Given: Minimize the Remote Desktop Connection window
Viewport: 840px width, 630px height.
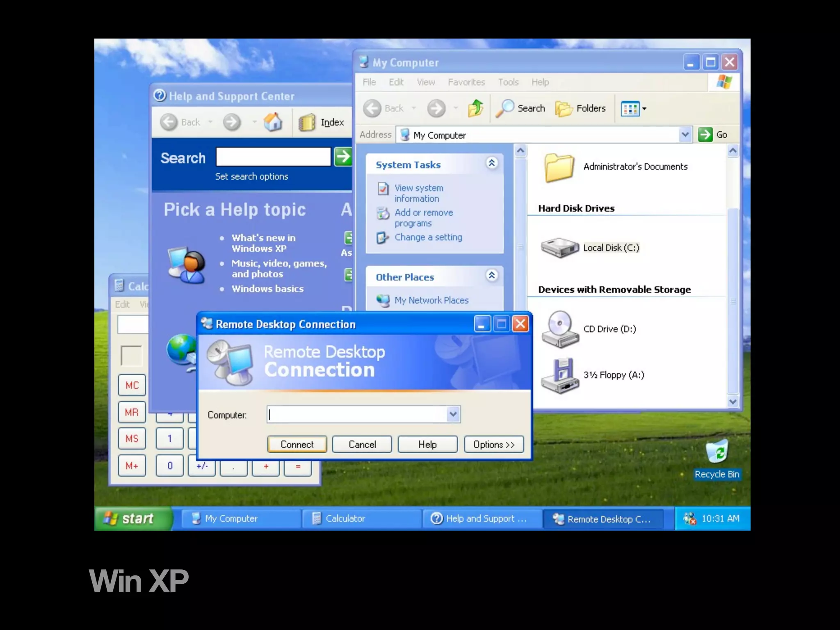Looking at the screenshot, I should point(482,324).
